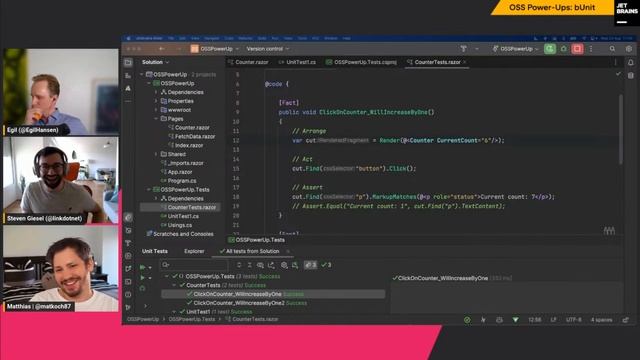
Task: Open Solution view dropdown
Action: 156,62
